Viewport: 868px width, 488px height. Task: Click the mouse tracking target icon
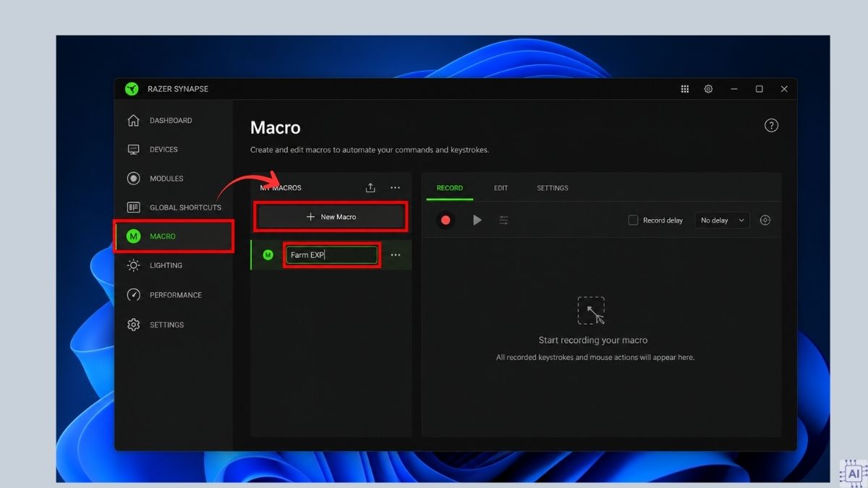(765, 220)
